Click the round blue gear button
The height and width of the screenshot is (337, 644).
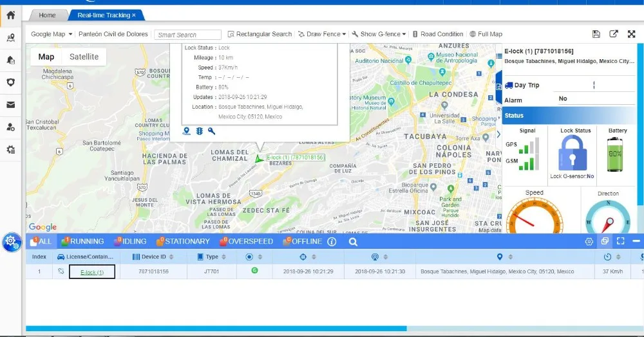coord(12,242)
